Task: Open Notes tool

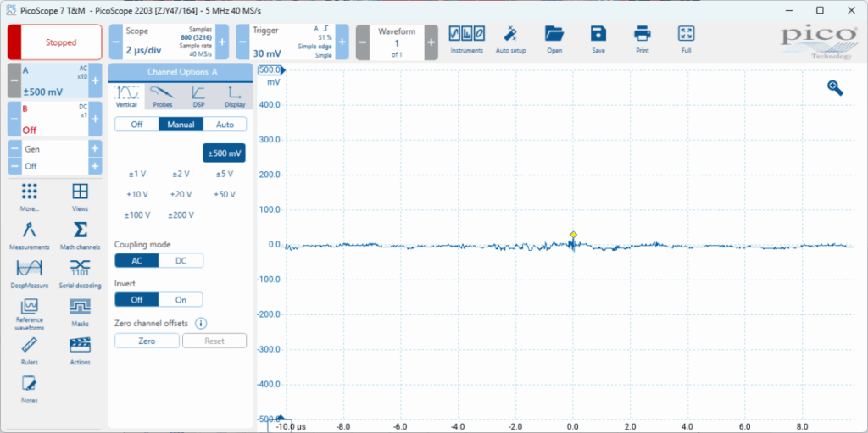Action: 30,389
